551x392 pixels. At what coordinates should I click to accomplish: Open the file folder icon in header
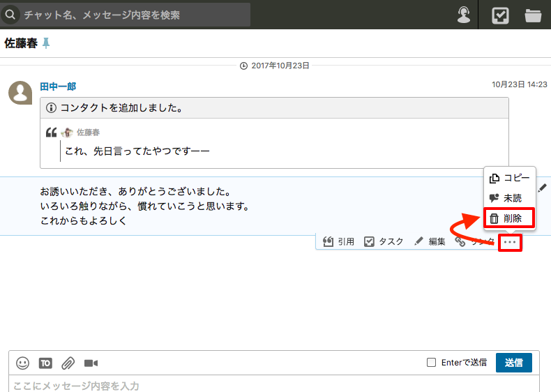[x=534, y=15]
